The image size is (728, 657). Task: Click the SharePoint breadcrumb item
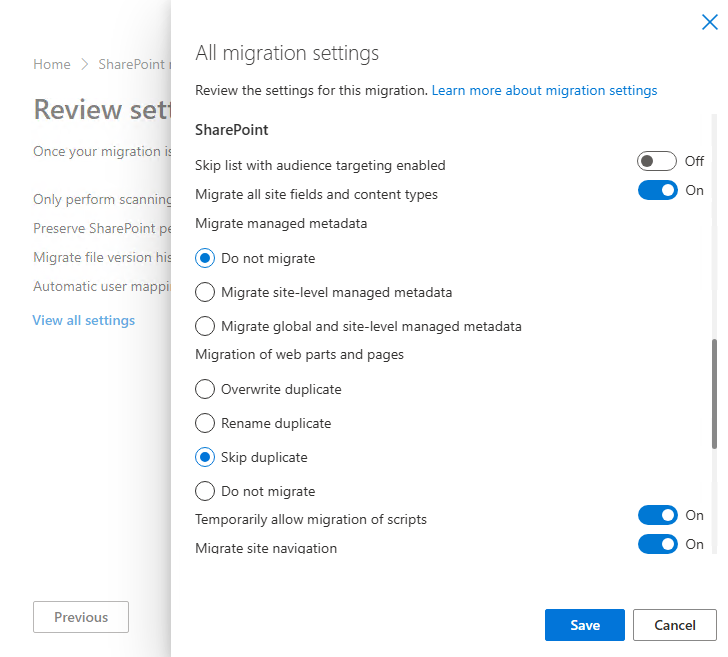click(x=133, y=64)
